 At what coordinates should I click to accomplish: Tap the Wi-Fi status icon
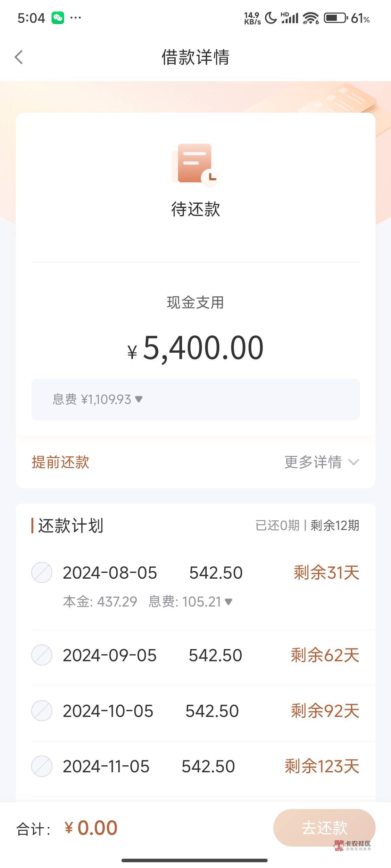pos(310,18)
